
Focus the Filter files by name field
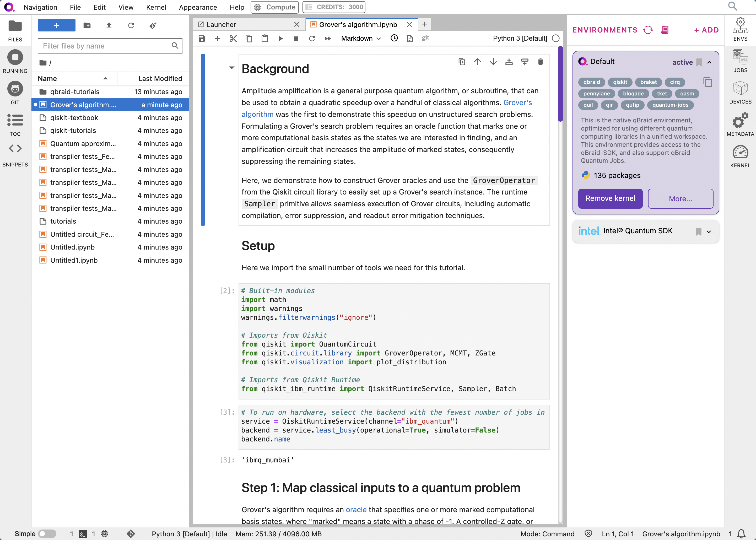point(110,46)
